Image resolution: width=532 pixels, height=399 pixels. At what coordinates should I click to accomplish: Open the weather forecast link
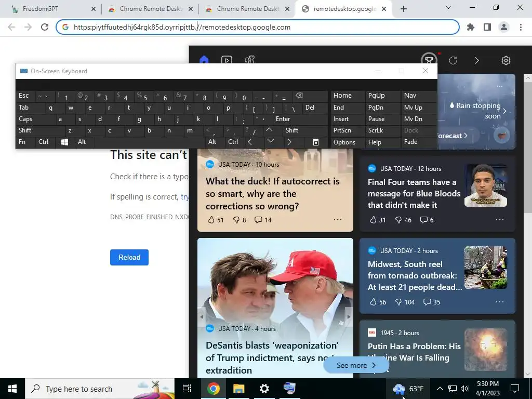[x=452, y=136]
